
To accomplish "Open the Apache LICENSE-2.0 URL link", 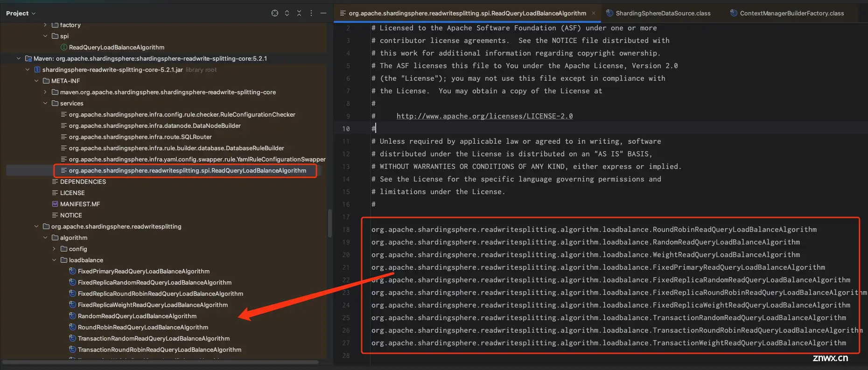I will click(x=484, y=116).
